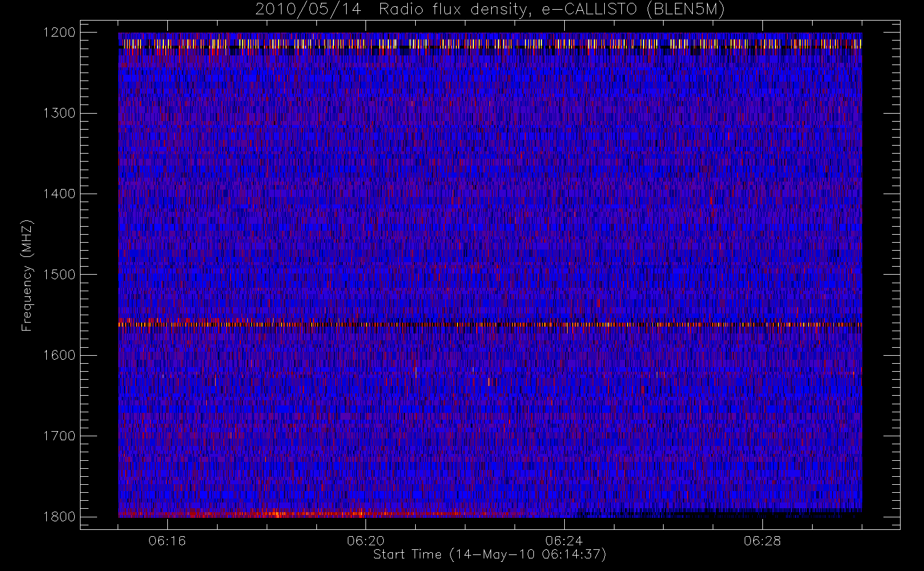Viewport: 924px width, 571px height.
Task: Click the 1600 frequency tick label
Action: 59,355
